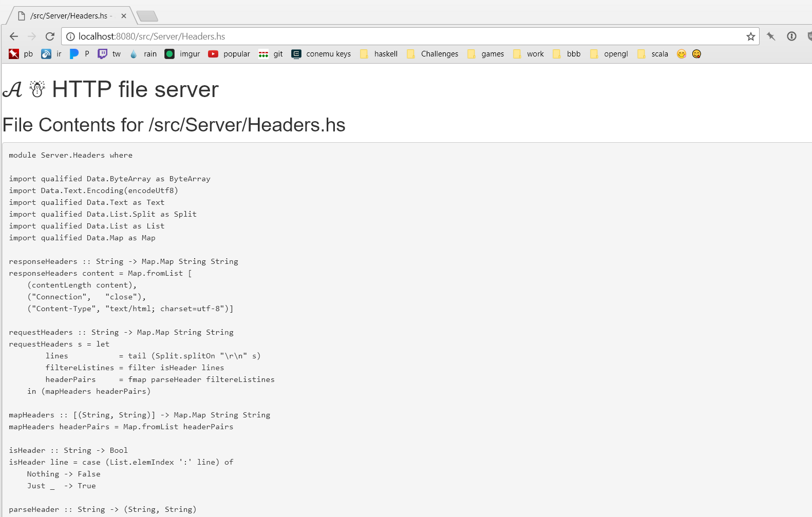Open the git bookmark

[x=271, y=54]
